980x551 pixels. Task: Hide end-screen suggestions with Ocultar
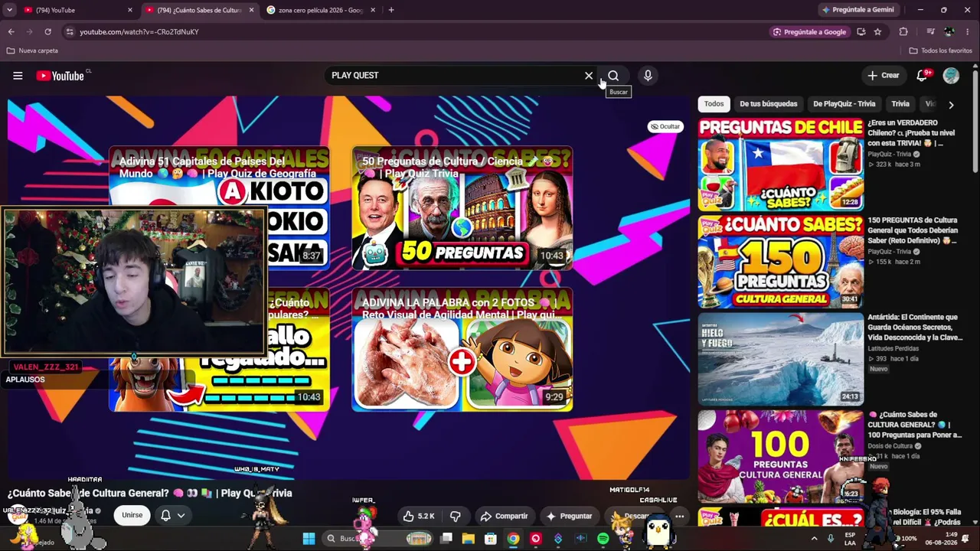point(665,126)
